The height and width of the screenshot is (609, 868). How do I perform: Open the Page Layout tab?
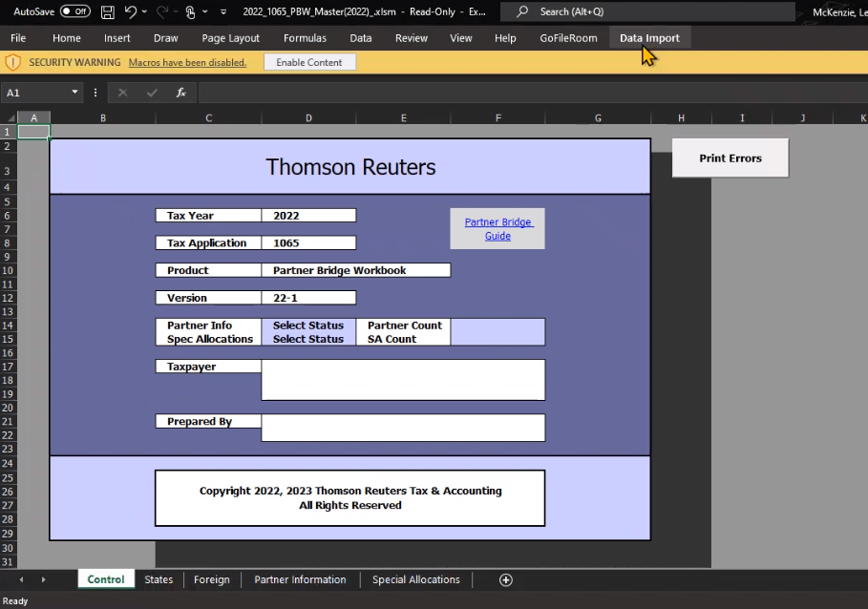click(x=230, y=38)
